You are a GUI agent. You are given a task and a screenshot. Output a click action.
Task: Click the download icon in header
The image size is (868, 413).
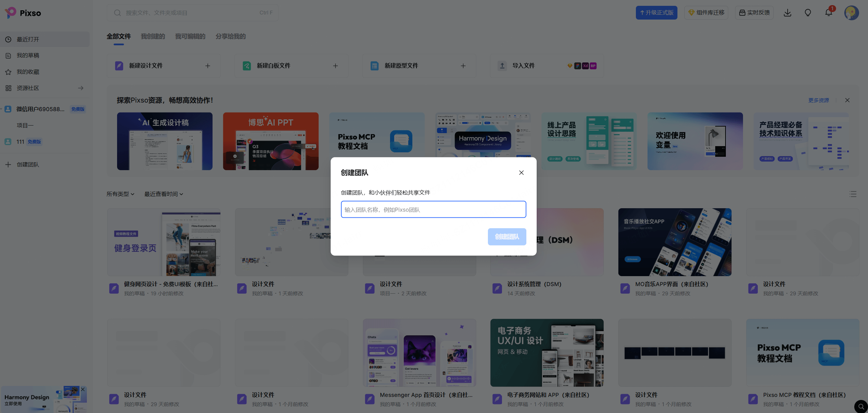tap(788, 13)
